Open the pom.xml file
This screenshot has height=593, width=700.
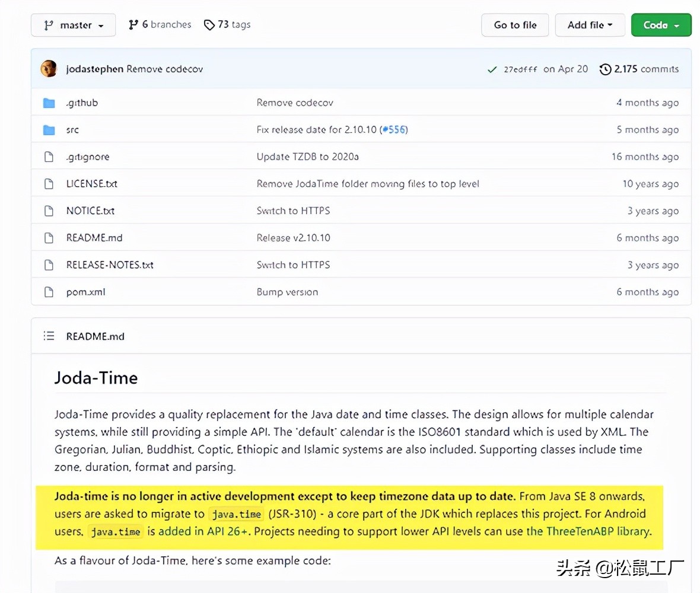pos(85,292)
